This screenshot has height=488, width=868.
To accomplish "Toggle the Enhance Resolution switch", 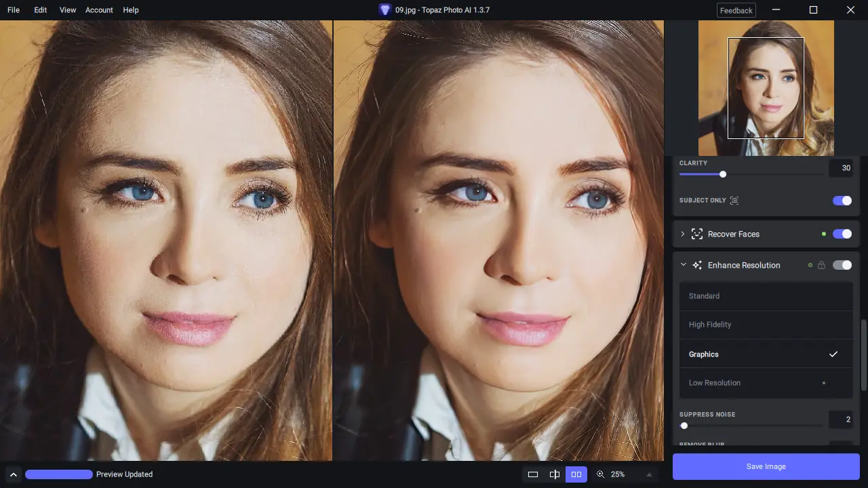I will (842, 265).
